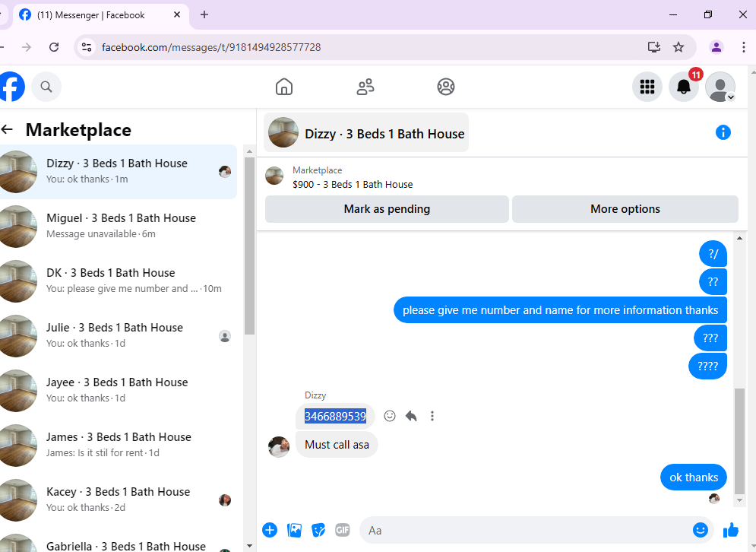Image resolution: width=756 pixels, height=552 pixels.
Task: Open the Miguel conversation
Action: tap(118, 226)
